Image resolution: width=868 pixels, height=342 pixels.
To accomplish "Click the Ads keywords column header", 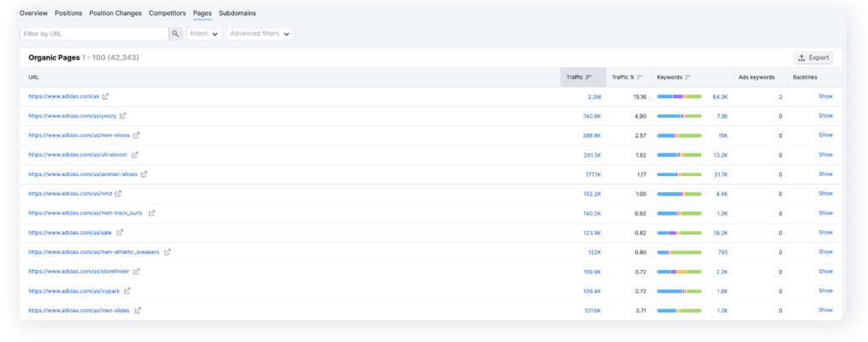I will 756,77.
